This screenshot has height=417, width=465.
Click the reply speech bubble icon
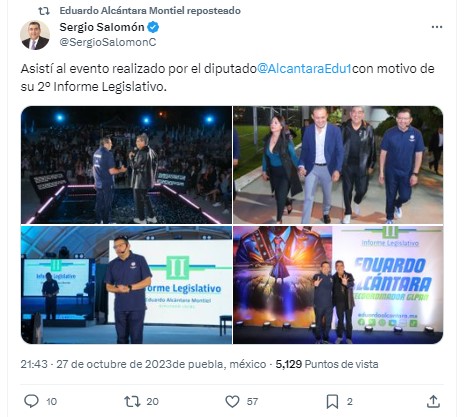[x=32, y=401]
